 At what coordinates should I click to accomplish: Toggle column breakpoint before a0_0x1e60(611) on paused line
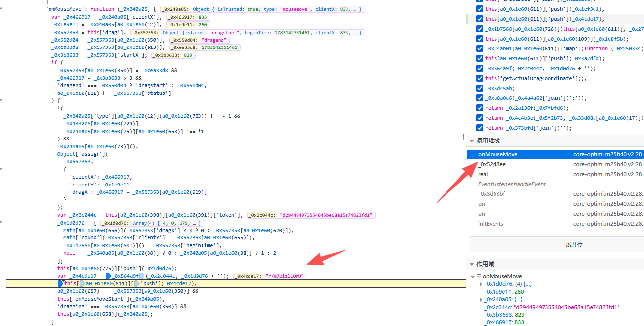tap(82, 284)
